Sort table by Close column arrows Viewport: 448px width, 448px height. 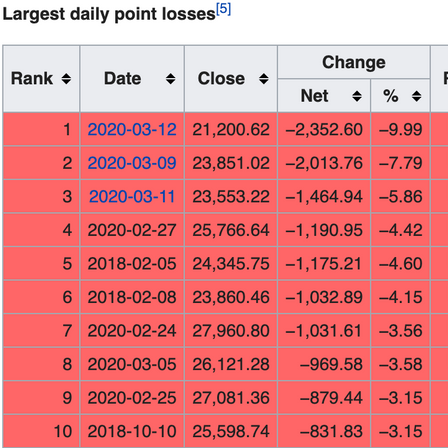click(x=264, y=79)
